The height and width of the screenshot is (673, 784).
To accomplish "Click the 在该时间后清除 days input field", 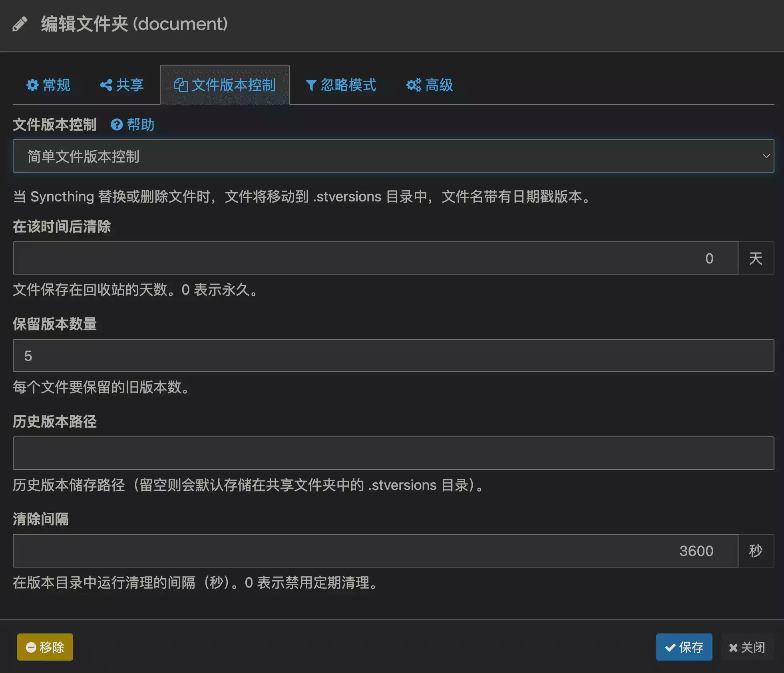I will [375, 258].
